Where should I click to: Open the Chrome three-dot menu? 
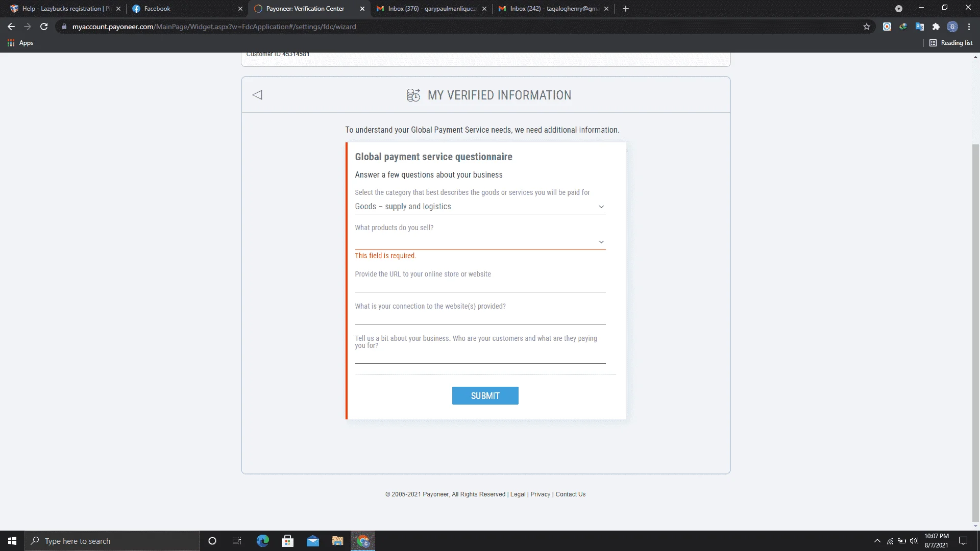pos(969,27)
